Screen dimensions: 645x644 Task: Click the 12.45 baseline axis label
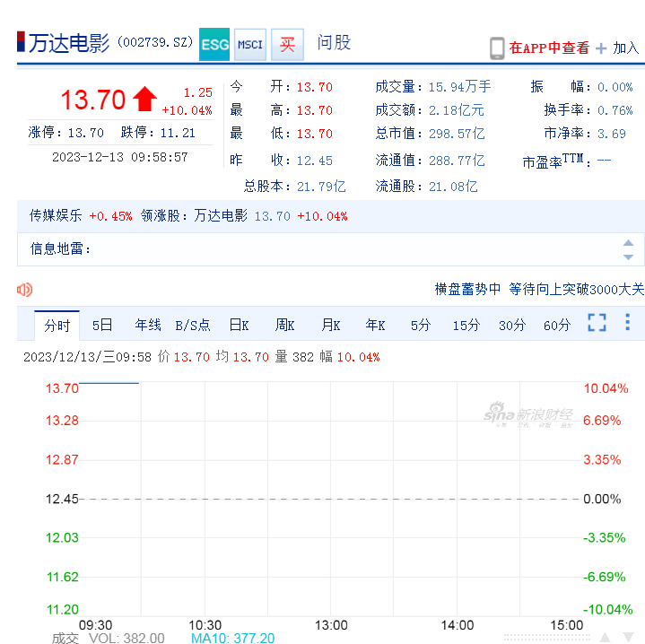pyautogui.click(x=62, y=499)
